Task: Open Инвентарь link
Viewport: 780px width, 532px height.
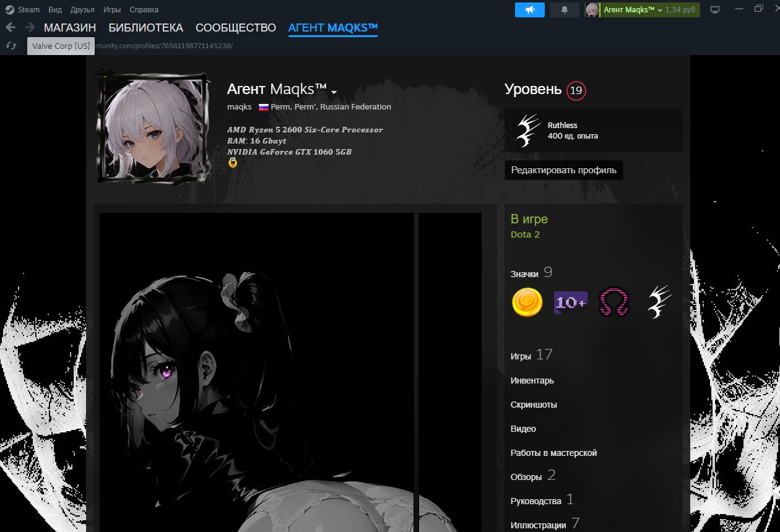Action: click(532, 380)
